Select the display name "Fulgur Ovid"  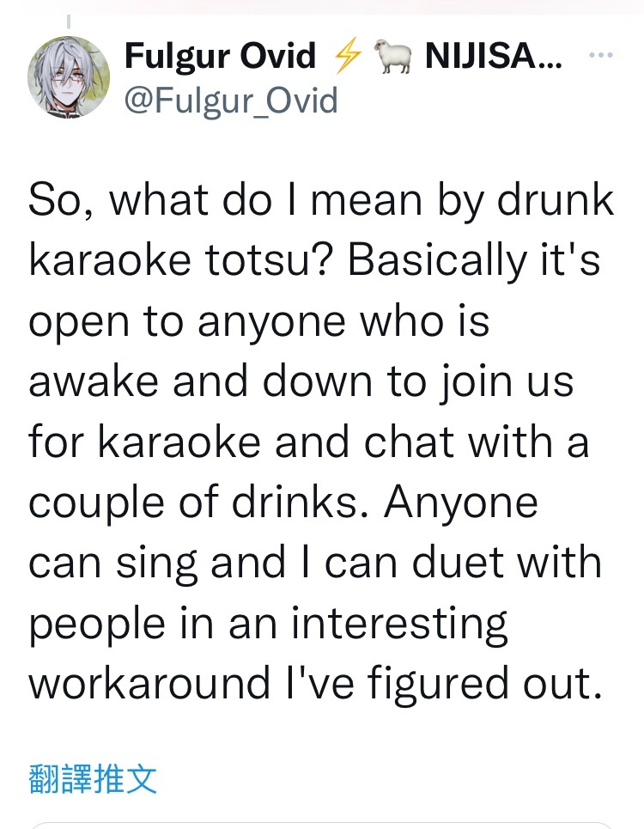pyautogui.click(x=220, y=55)
